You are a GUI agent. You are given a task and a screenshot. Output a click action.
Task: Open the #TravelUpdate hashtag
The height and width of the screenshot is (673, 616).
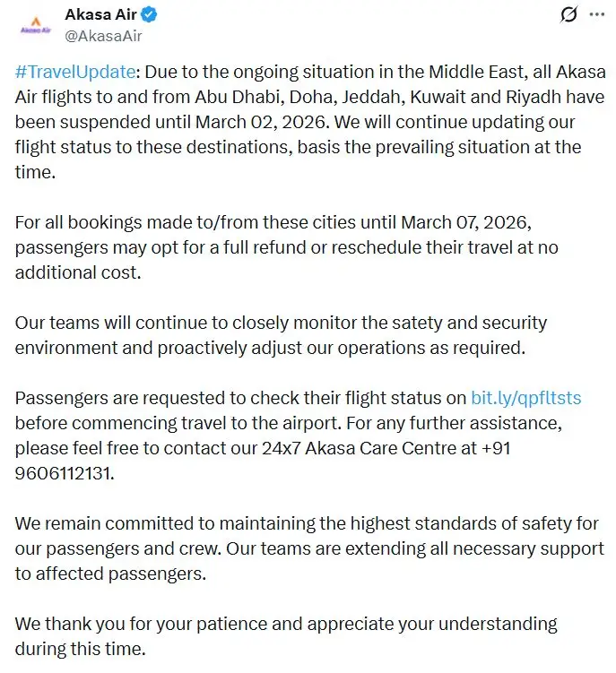click(x=75, y=73)
